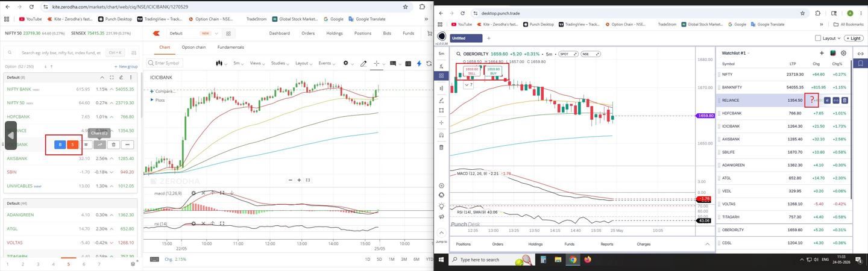Click New group link in Kite watchlist

126,66
